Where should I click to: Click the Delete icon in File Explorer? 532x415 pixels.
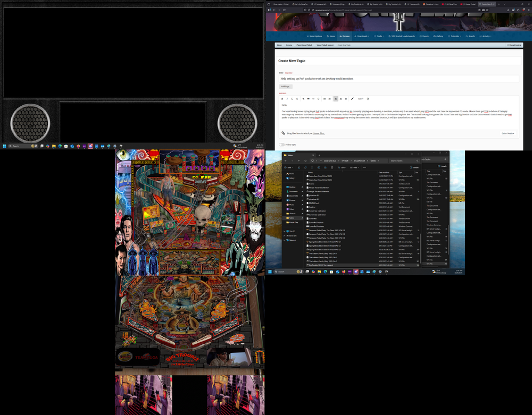tap(332, 167)
